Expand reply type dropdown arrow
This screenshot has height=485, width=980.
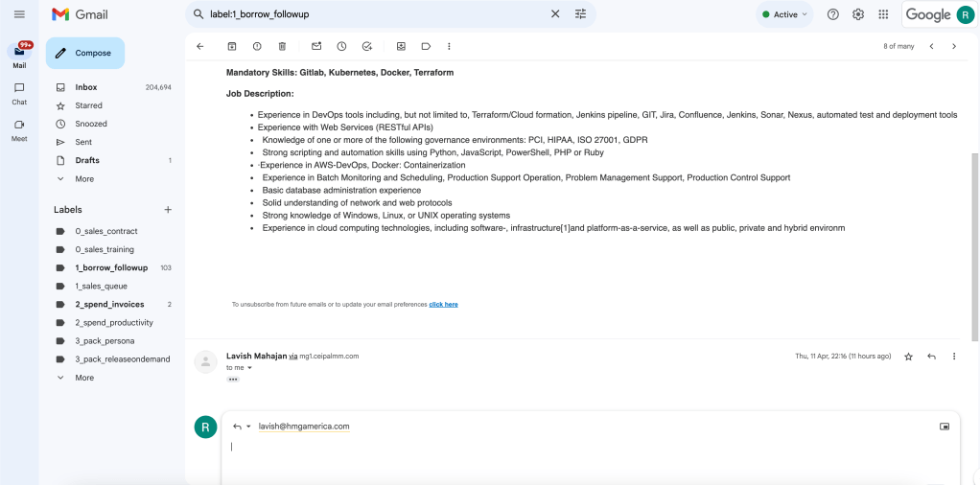point(248,427)
